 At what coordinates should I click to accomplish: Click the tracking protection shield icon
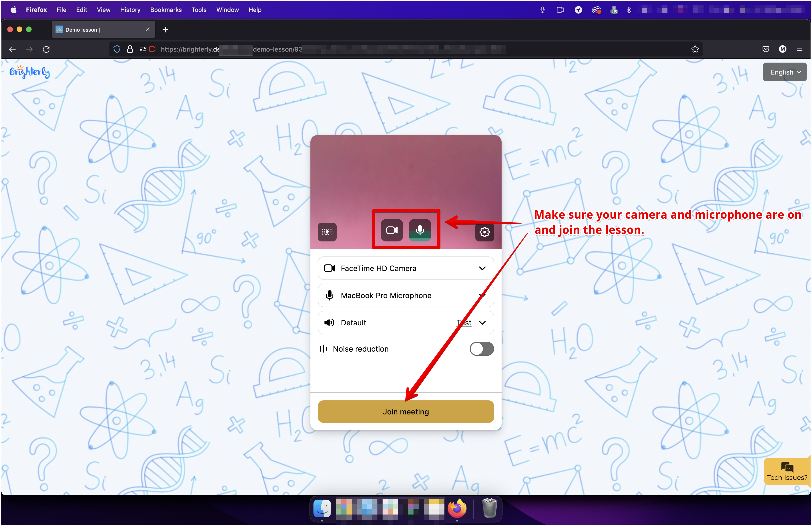pyautogui.click(x=117, y=49)
